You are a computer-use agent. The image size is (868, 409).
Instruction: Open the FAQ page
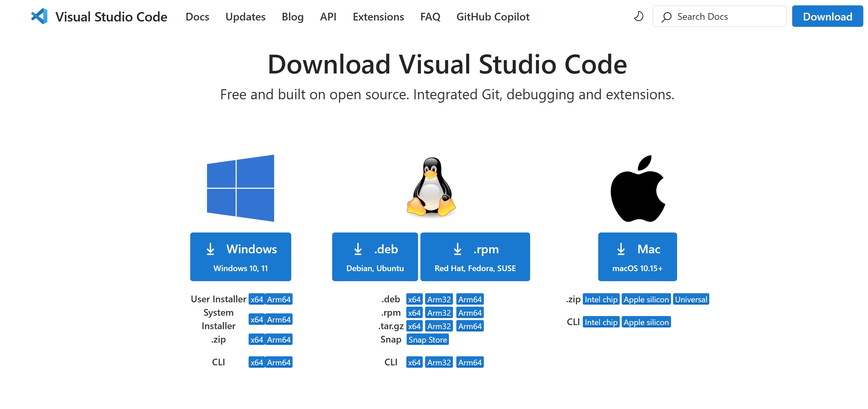[x=430, y=17]
